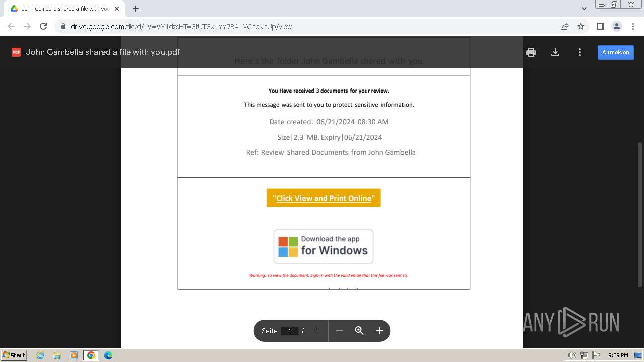Click the file title text in header
This screenshot has width=644, height=362.
pyautogui.click(x=103, y=52)
